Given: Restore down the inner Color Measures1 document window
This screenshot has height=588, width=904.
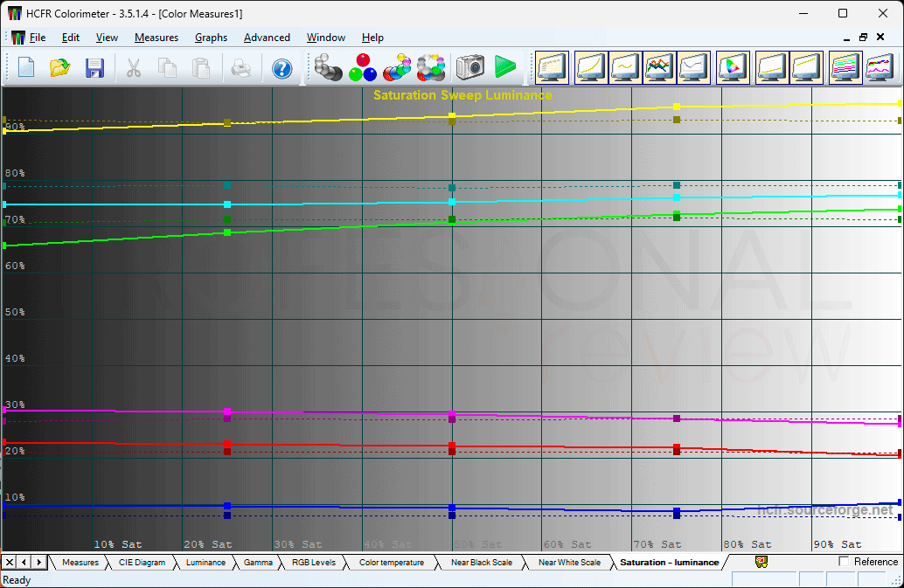Looking at the screenshot, I should [x=863, y=38].
